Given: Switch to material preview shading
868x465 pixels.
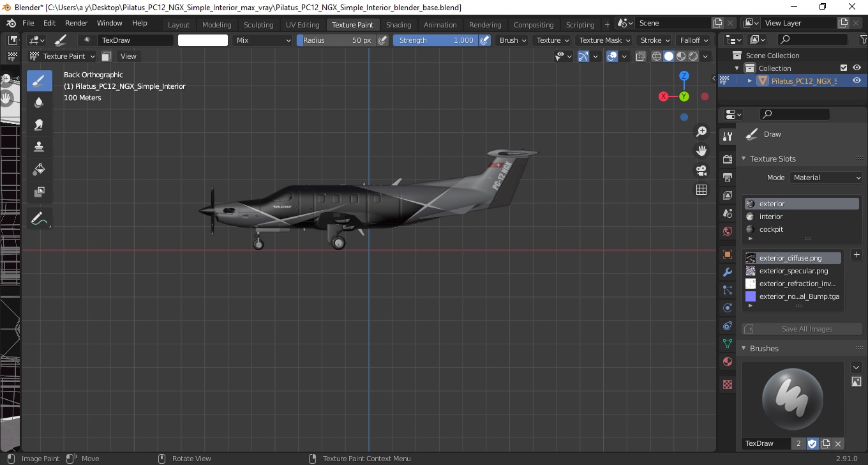Looking at the screenshot, I should (x=681, y=56).
